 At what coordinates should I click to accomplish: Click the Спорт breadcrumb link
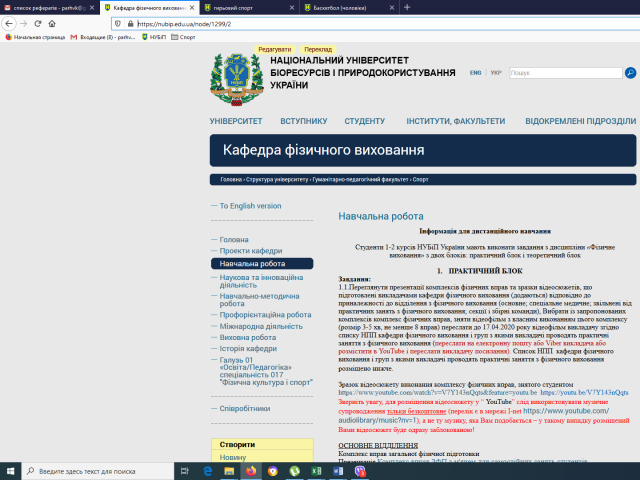[420, 180]
